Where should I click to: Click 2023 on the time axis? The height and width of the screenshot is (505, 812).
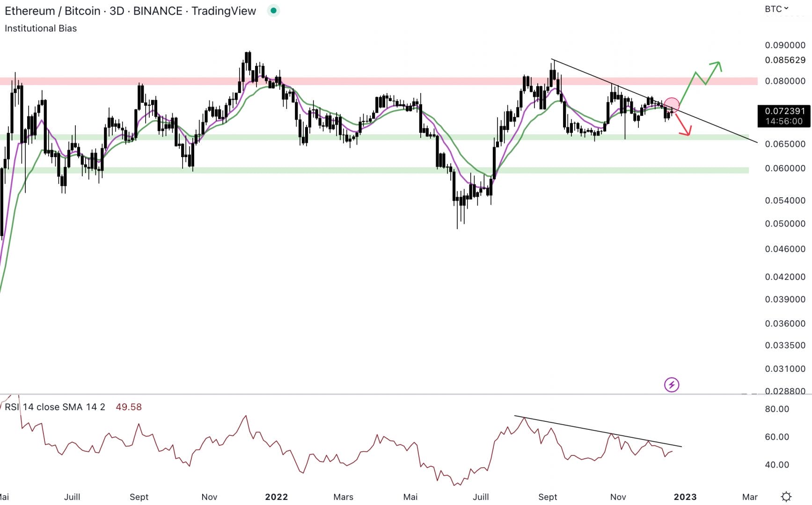(686, 497)
